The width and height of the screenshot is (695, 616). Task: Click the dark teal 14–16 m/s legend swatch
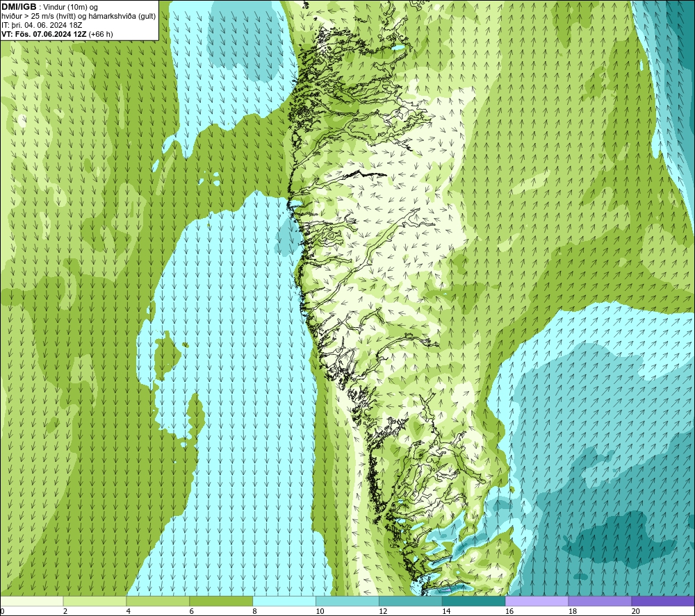[473, 601]
